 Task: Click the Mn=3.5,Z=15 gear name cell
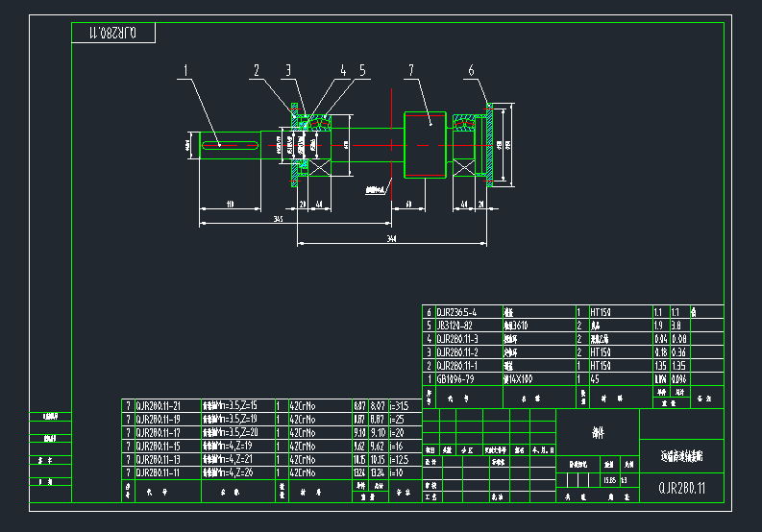click(x=238, y=405)
